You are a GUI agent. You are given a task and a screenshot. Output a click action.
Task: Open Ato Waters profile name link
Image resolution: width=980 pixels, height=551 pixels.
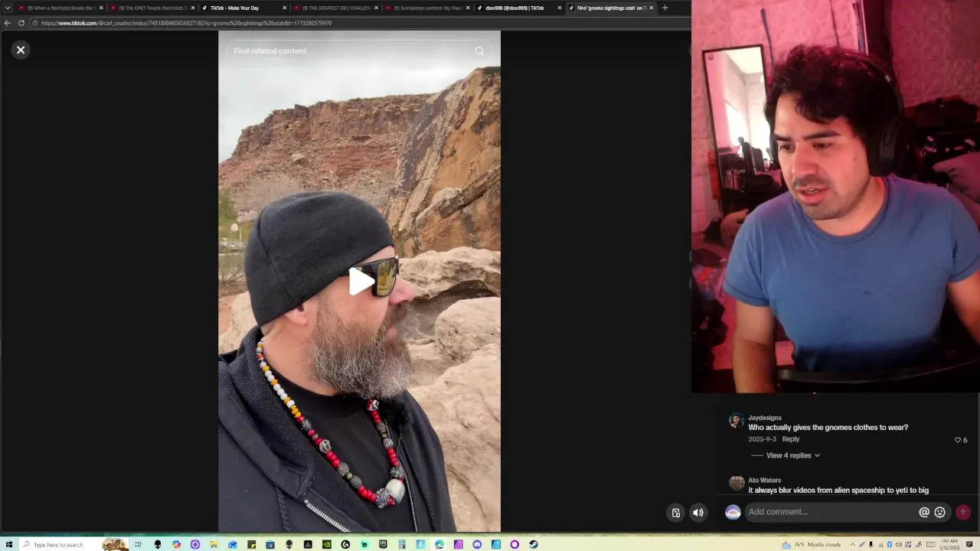click(764, 480)
